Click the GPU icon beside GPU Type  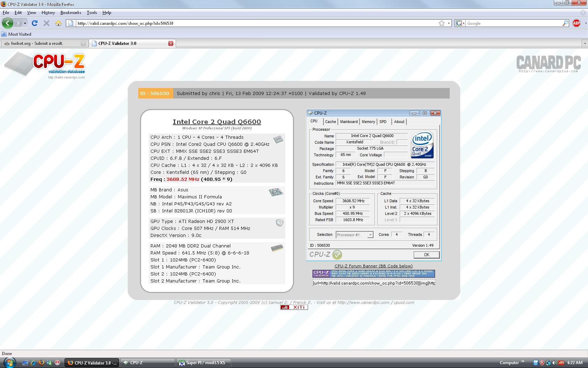(x=279, y=223)
